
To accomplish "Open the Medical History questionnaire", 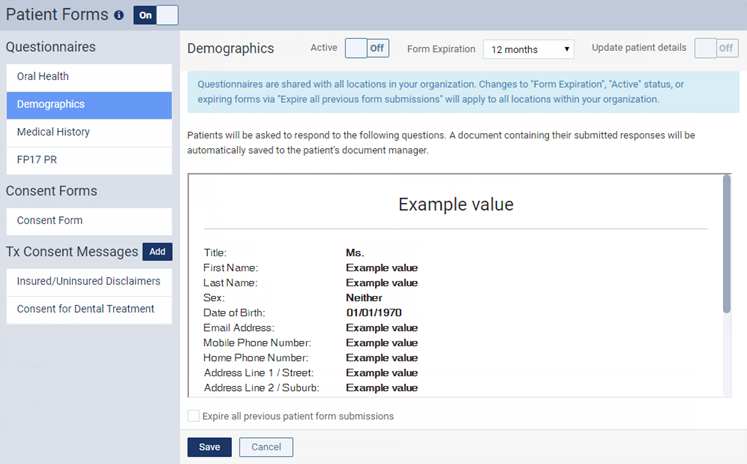I will tap(89, 132).
